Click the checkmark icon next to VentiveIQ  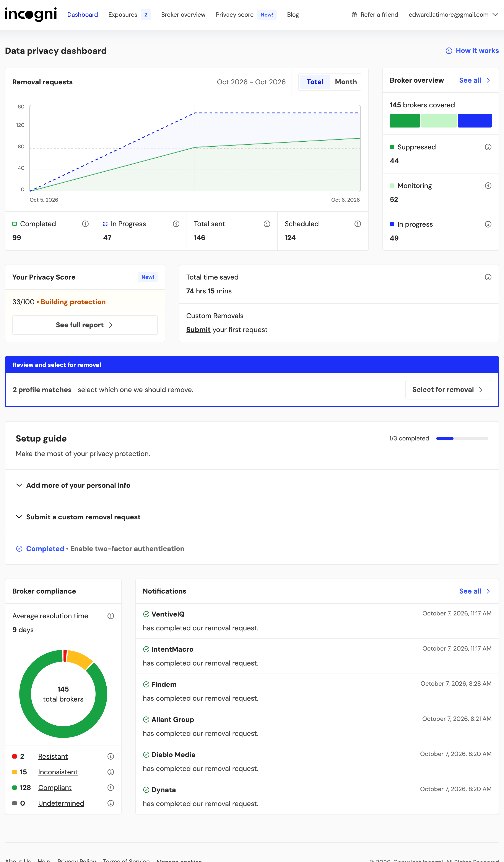(x=146, y=614)
